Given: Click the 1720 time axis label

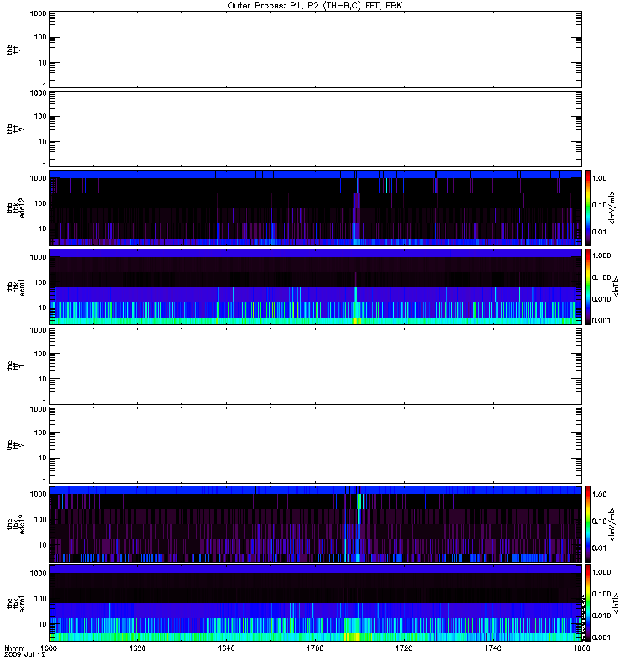Looking at the screenshot, I should point(404,648).
